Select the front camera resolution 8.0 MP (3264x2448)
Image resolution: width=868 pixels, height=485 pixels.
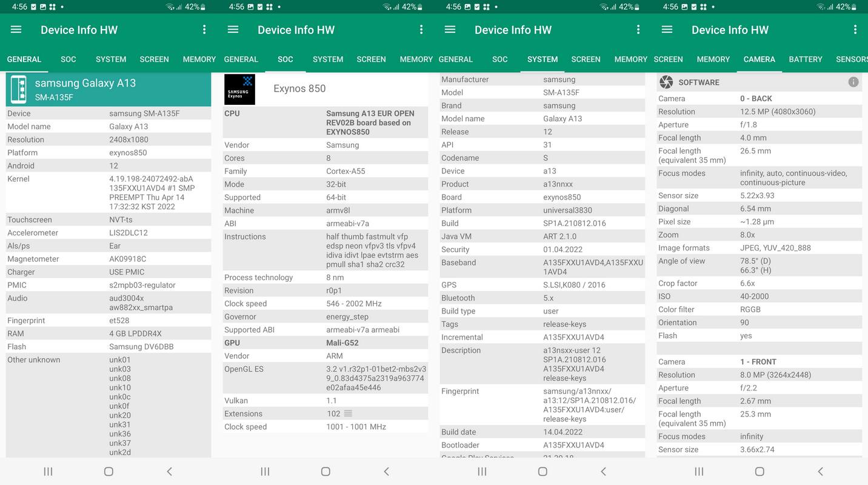coord(776,375)
